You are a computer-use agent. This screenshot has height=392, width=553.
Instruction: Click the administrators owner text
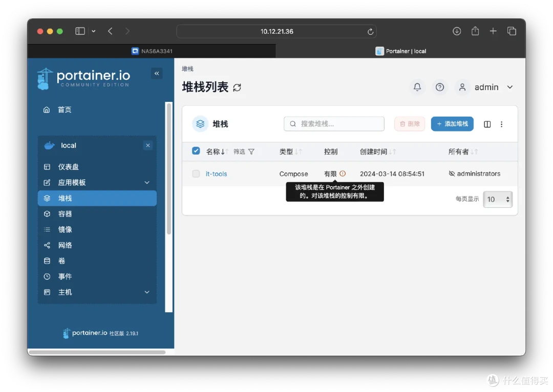click(x=479, y=174)
